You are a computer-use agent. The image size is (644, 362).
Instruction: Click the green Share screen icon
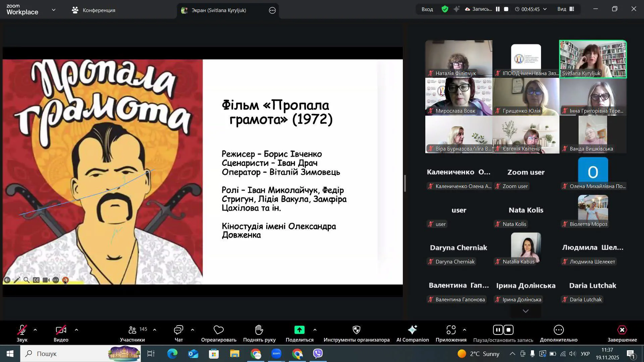pyautogui.click(x=299, y=330)
